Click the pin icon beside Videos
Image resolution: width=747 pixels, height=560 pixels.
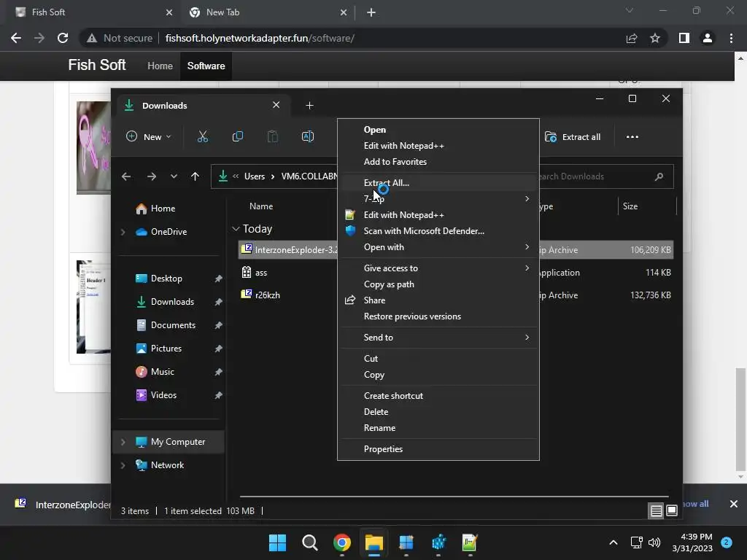click(x=218, y=395)
